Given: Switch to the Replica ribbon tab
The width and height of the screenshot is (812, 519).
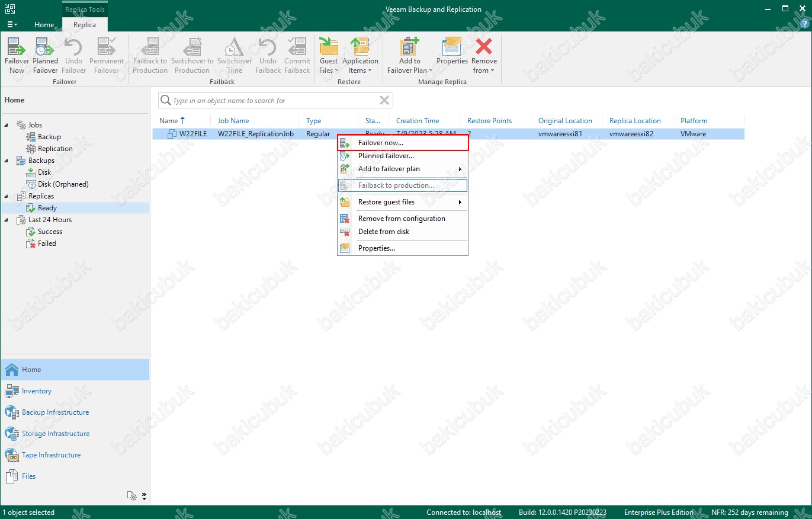Looking at the screenshot, I should click(x=85, y=25).
